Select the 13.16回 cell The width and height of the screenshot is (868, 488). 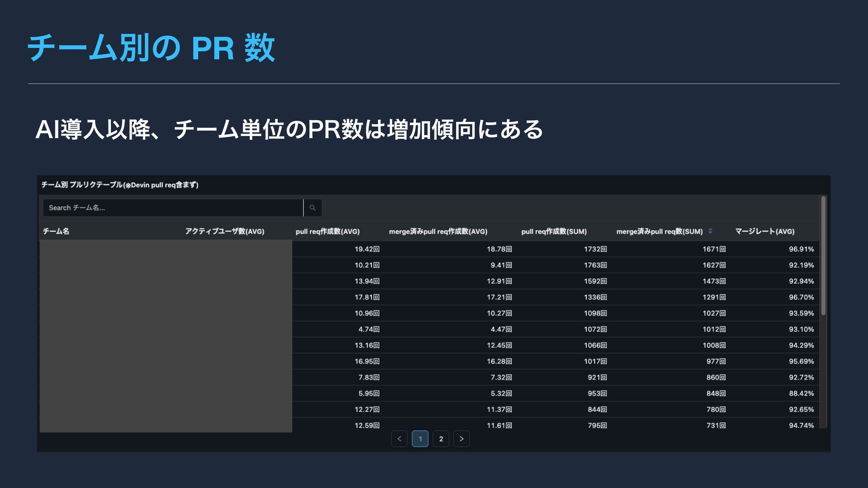[x=367, y=345]
